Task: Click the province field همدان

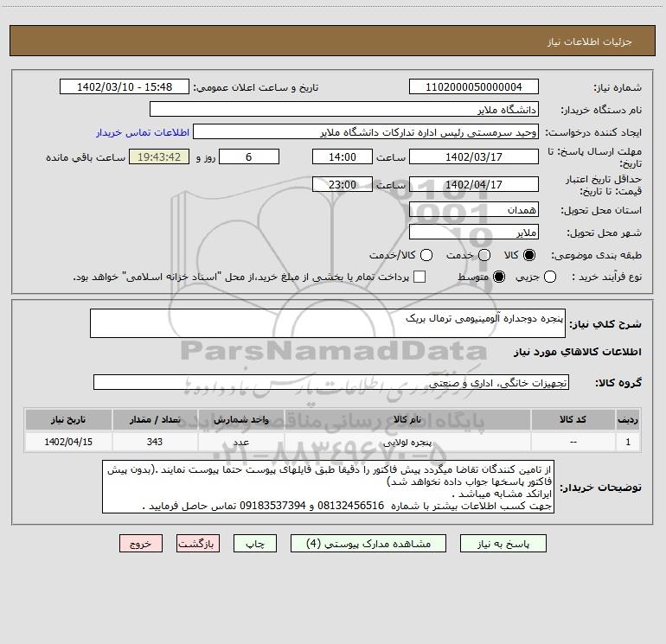Action: (474, 210)
